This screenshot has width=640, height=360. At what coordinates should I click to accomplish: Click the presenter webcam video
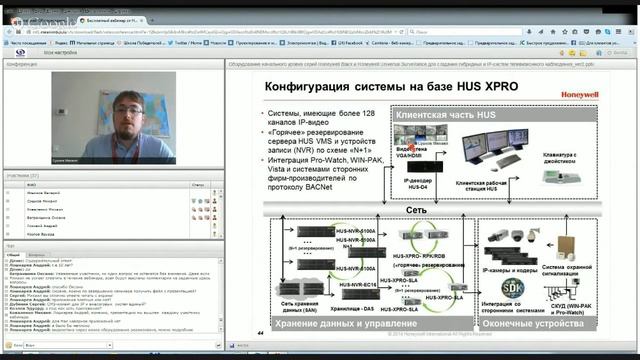click(113, 118)
